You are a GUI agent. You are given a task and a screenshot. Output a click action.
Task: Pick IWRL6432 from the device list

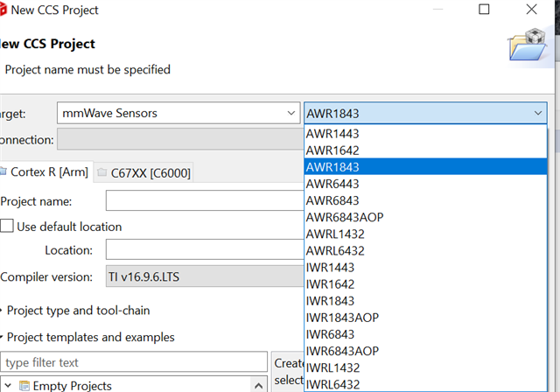[x=425, y=384]
